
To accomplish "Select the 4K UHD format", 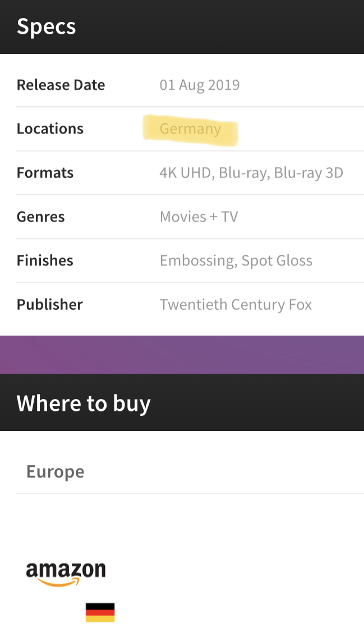I will click(185, 173).
